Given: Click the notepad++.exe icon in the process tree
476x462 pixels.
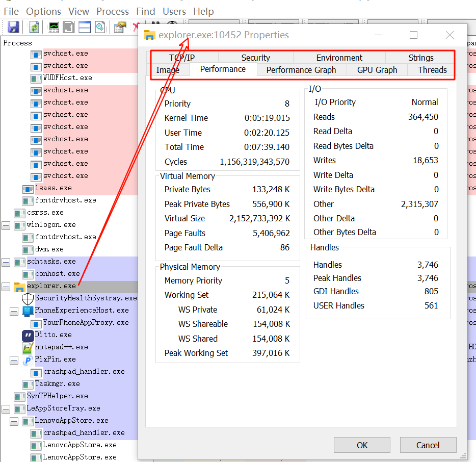Looking at the screenshot, I should point(28,347).
